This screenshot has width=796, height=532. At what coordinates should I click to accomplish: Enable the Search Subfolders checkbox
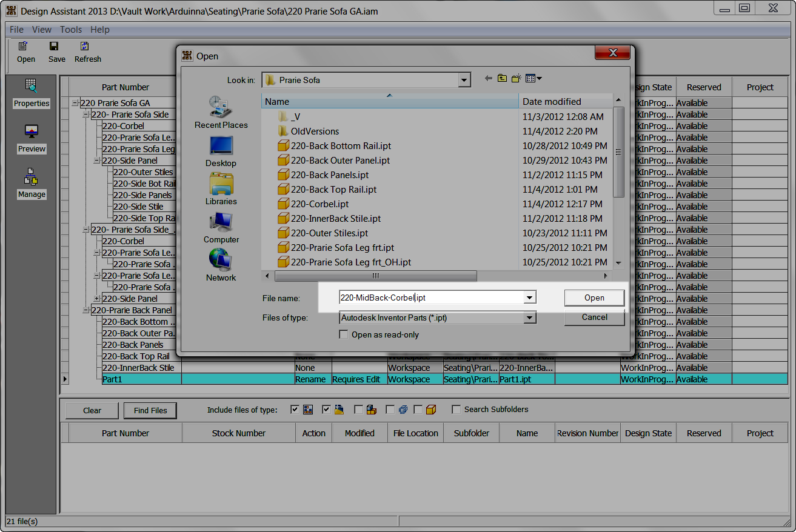[x=457, y=409]
